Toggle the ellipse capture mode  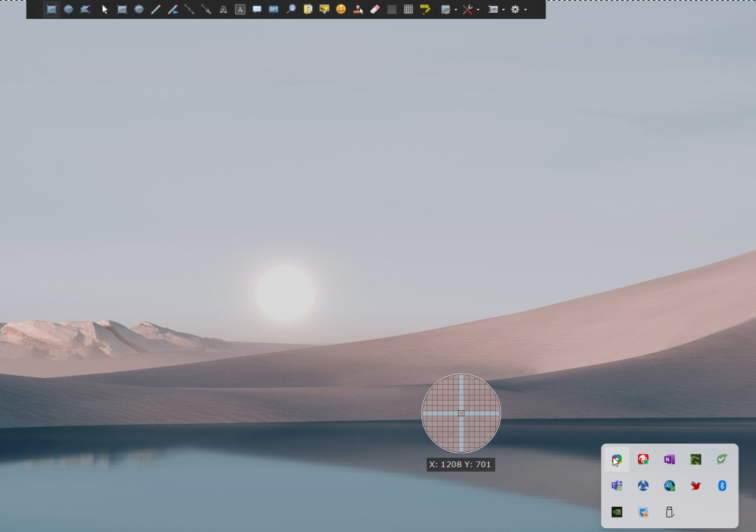[x=69, y=9]
